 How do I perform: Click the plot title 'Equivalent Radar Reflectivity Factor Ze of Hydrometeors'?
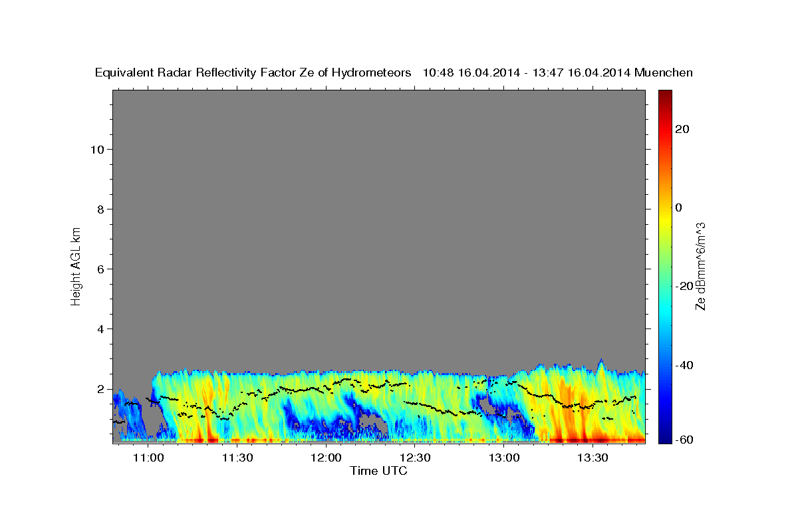click(x=253, y=72)
